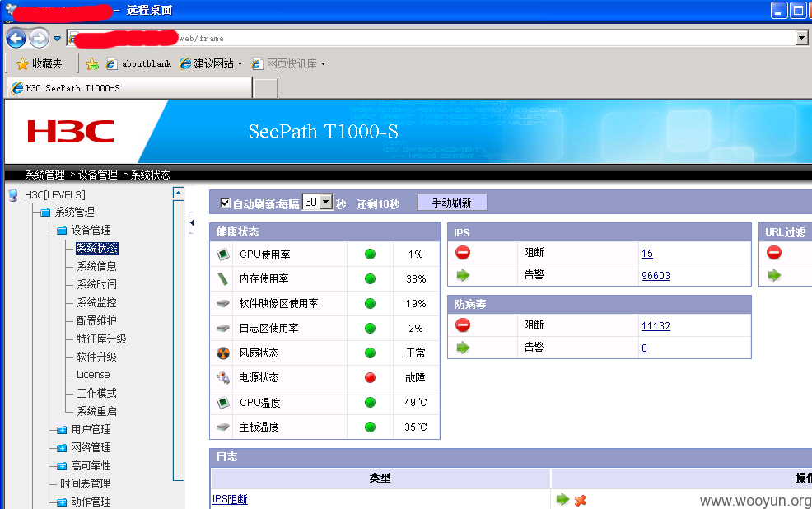812x509 pixels.
Task: Open 系统时间 in navigation tree
Action: click(x=97, y=284)
